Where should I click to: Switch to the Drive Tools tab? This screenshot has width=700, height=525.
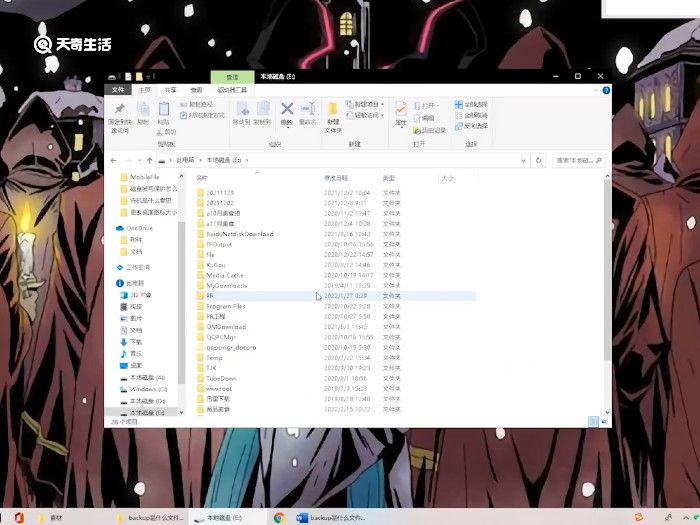tap(232, 90)
